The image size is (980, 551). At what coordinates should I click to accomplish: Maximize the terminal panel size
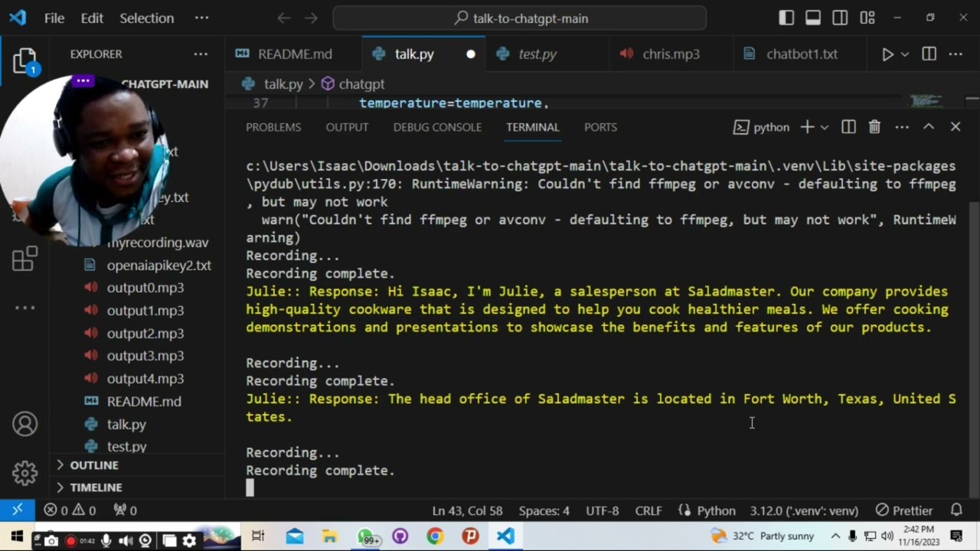(929, 127)
